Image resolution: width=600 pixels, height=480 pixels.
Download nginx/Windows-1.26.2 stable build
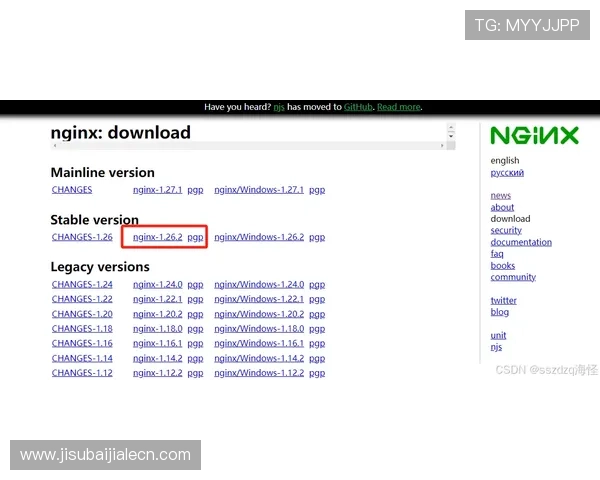tap(259, 237)
